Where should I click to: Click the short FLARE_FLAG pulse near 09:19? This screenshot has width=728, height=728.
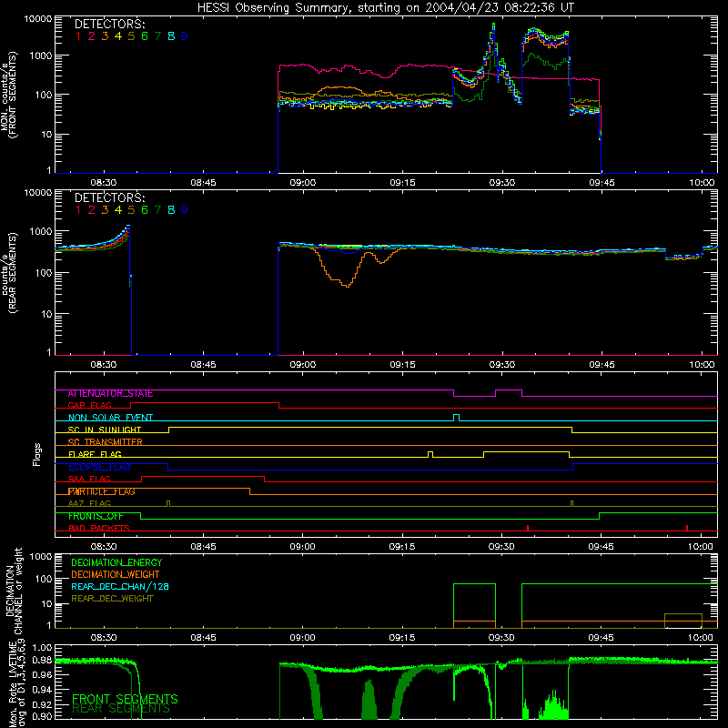pos(430,454)
